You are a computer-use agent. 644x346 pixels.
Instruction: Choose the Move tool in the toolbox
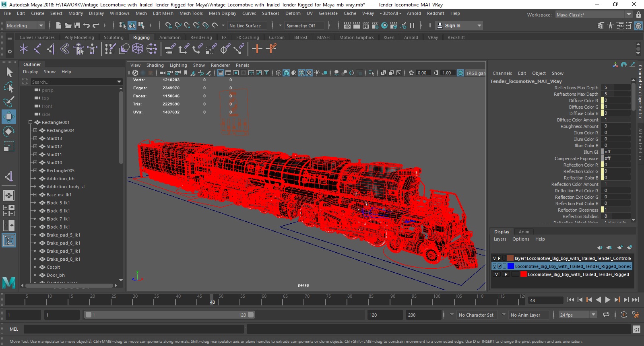pyautogui.click(x=9, y=117)
